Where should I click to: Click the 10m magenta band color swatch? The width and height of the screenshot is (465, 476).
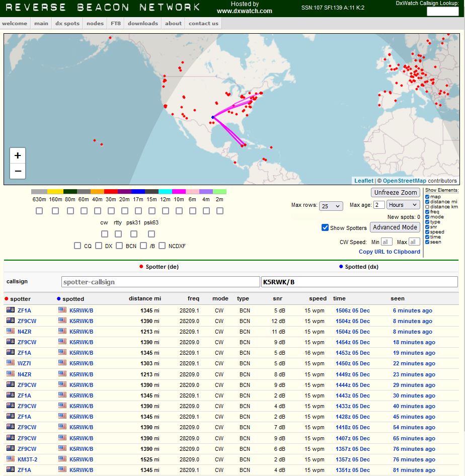tap(179, 192)
